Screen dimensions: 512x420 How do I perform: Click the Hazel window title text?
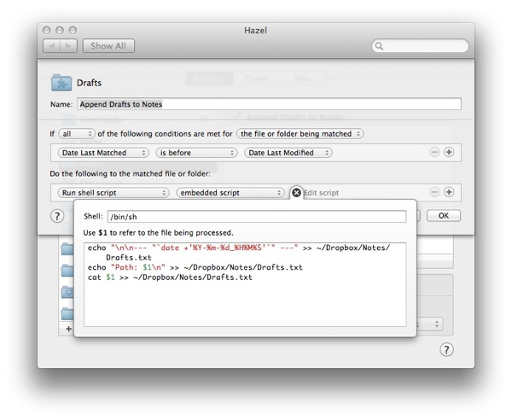256,31
